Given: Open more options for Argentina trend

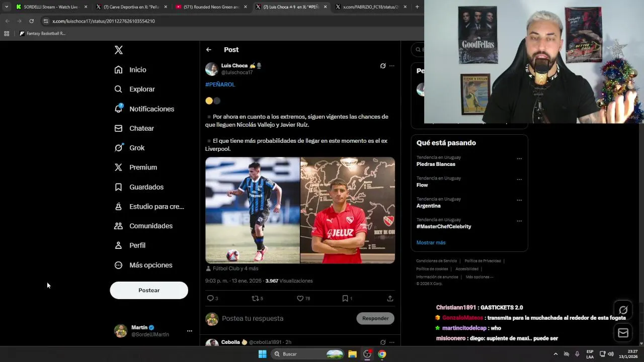Looking at the screenshot, I should 519,200.
